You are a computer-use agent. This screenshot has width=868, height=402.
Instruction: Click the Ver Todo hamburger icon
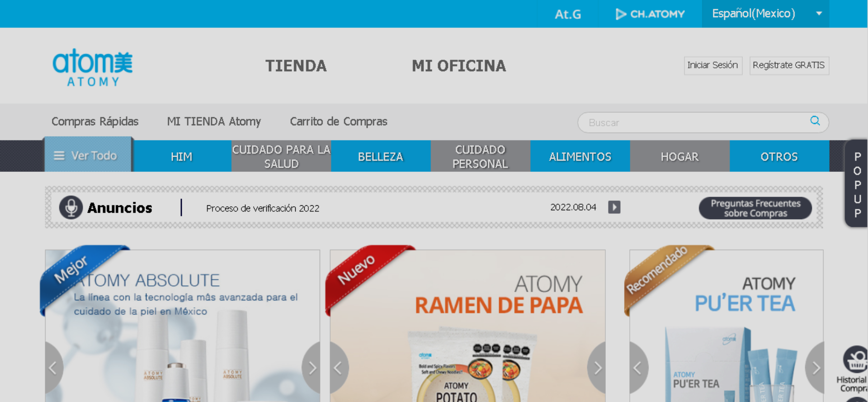coord(59,156)
